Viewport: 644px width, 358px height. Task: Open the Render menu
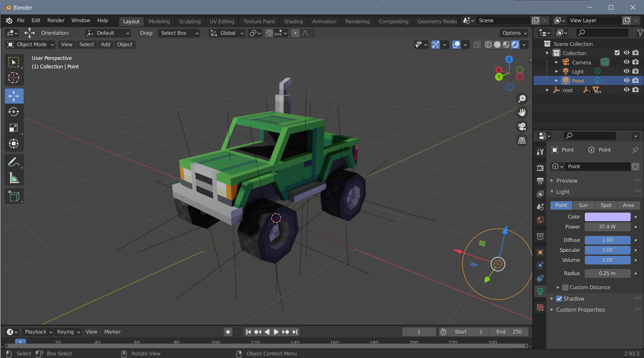coord(56,20)
